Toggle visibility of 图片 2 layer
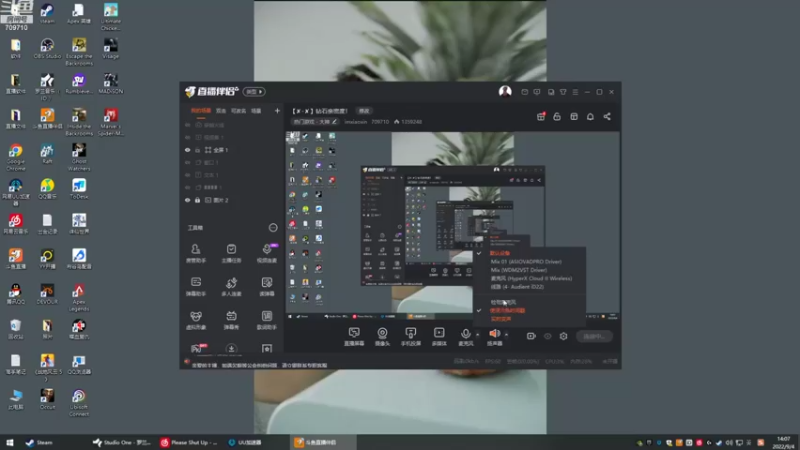Image resolution: width=800 pixels, height=450 pixels. [187, 200]
